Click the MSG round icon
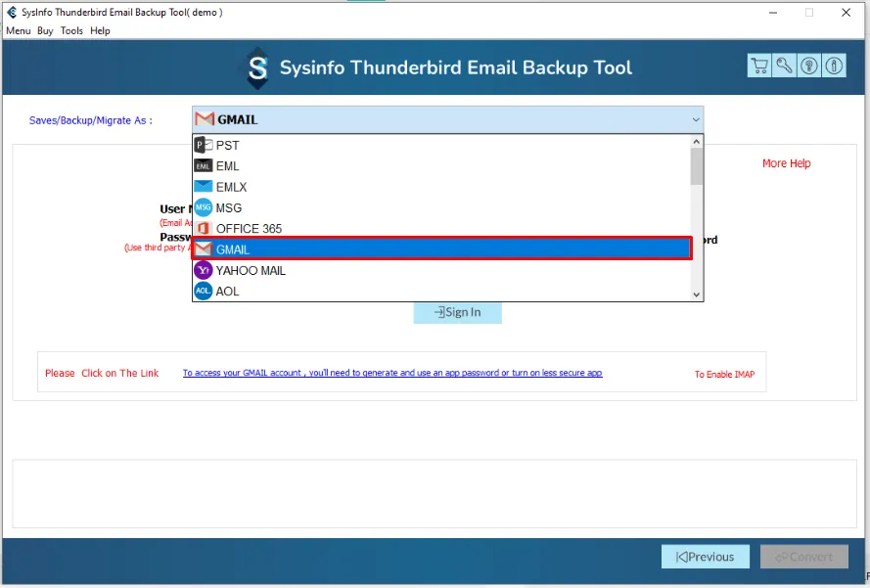This screenshot has width=870, height=588. point(204,207)
